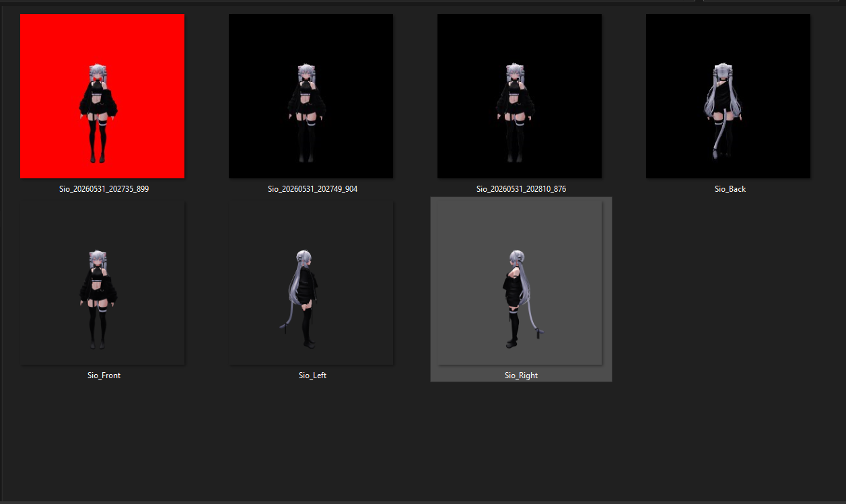Click the file name Sio_20260531_202735_899
The image size is (846, 504).
point(104,189)
